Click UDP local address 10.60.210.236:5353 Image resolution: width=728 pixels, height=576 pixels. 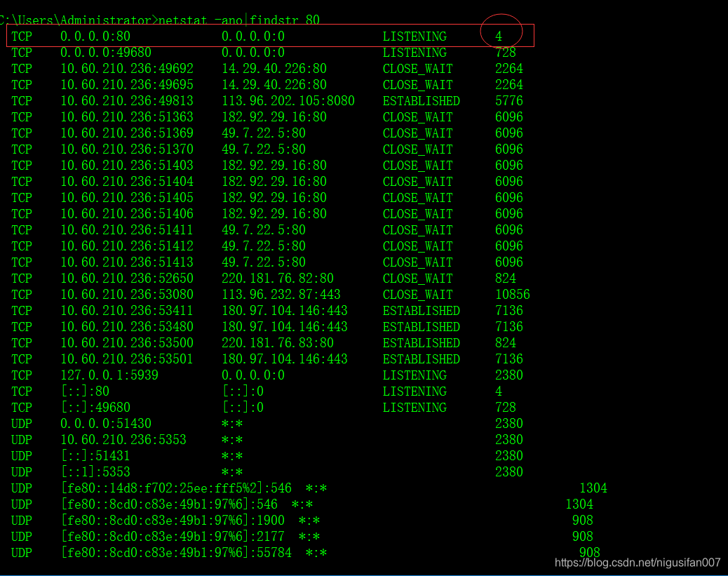123,440
